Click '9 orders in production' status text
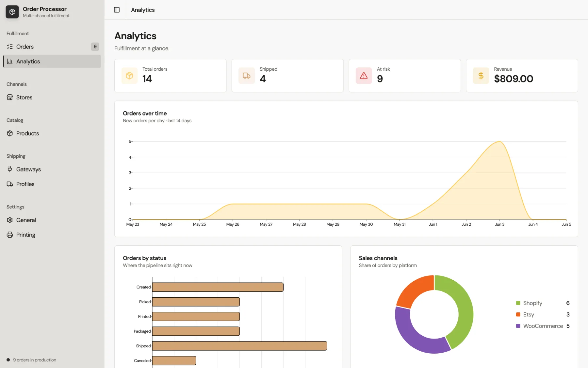The width and height of the screenshot is (588, 368). pos(35,360)
